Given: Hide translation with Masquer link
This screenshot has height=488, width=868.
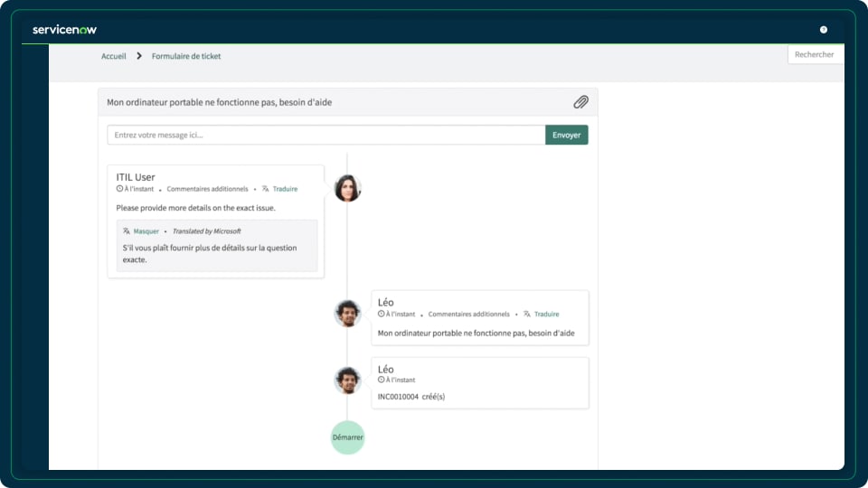Looking at the screenshot, I should click(x=146, y=231).
